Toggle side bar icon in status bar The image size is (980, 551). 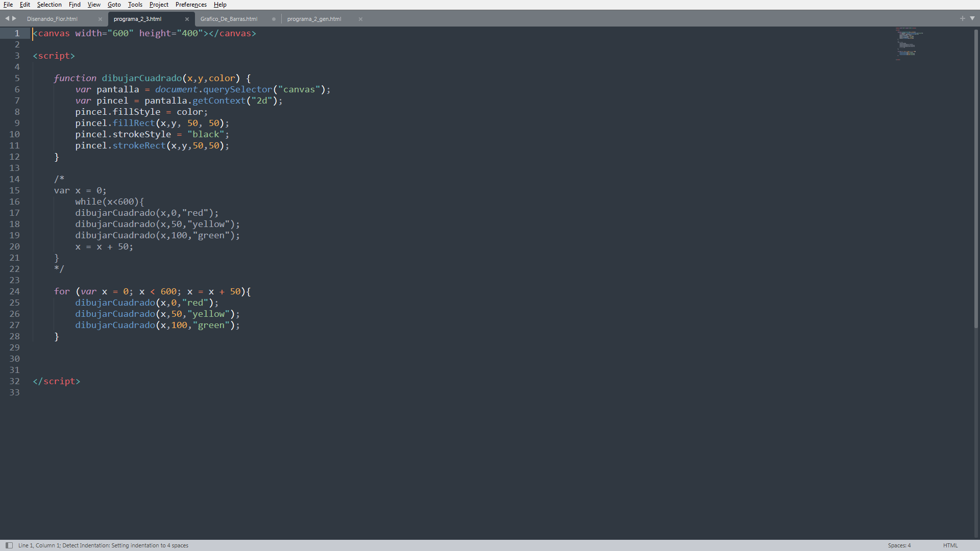(9, 545)
